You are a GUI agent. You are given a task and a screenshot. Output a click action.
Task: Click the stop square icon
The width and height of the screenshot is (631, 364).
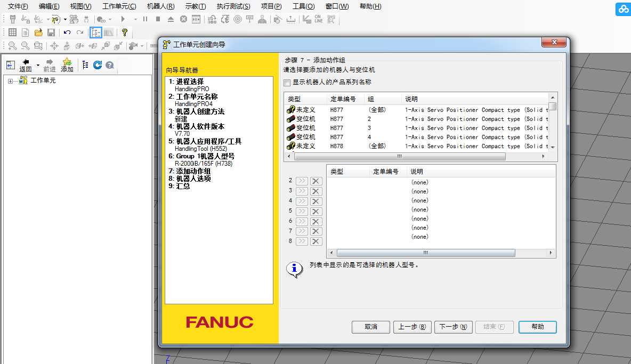(x=158, y=19)
